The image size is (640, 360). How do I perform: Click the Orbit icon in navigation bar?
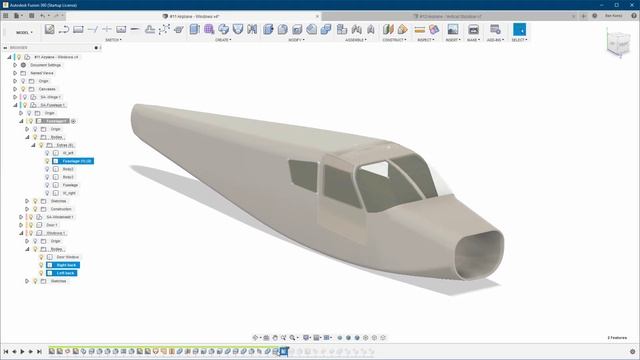(256, 338)
